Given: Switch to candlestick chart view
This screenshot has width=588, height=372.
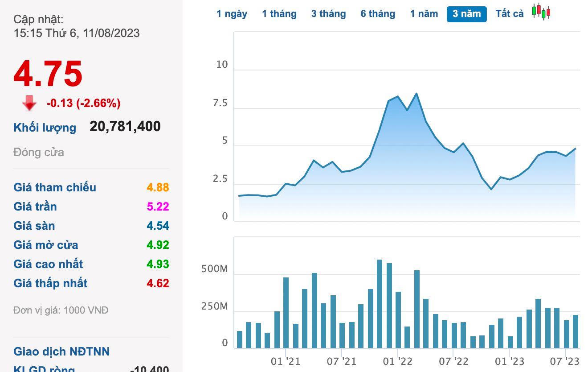Looking at the screenshot, I should click(x=541, y=12).
